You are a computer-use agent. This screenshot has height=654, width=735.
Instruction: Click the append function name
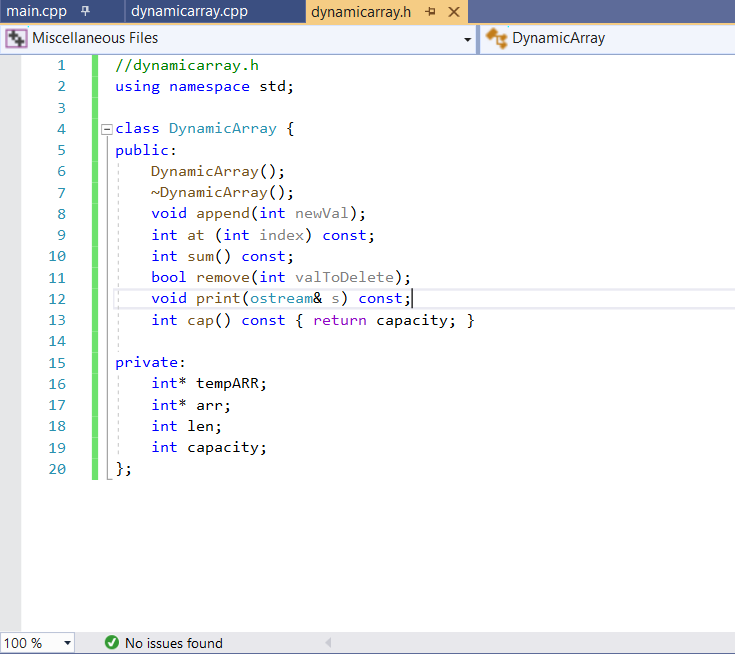point(223,213)
